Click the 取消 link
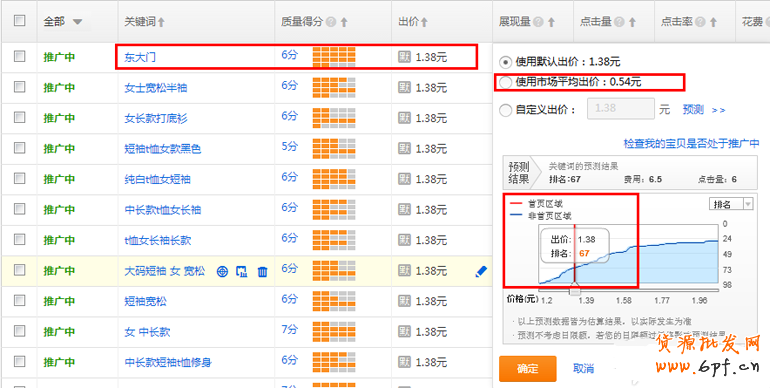 [x=583, y=369]
